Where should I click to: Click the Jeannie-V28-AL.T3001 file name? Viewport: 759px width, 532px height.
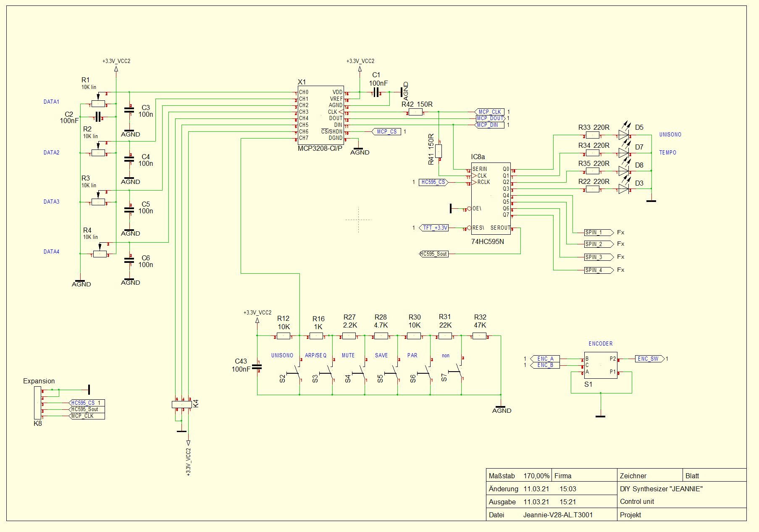tap(558, 515)
